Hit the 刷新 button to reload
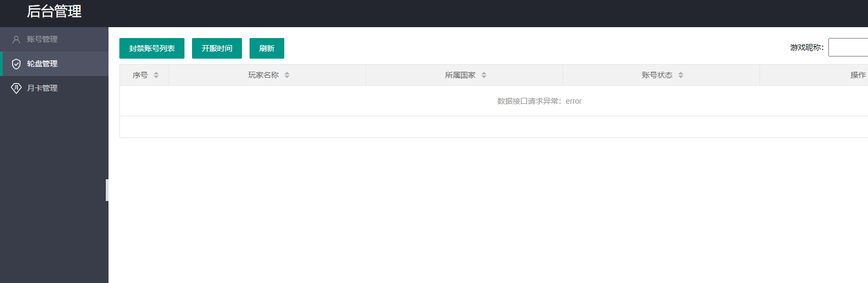 [266, 48]
